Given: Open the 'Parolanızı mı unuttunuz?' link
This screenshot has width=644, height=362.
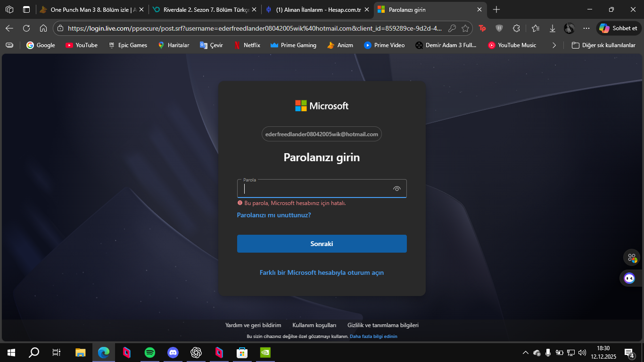Looking at the screenshot, I should 274,215.
